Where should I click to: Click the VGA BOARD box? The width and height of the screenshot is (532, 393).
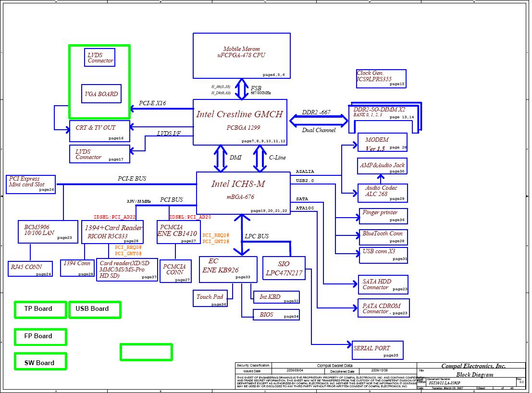101,94
